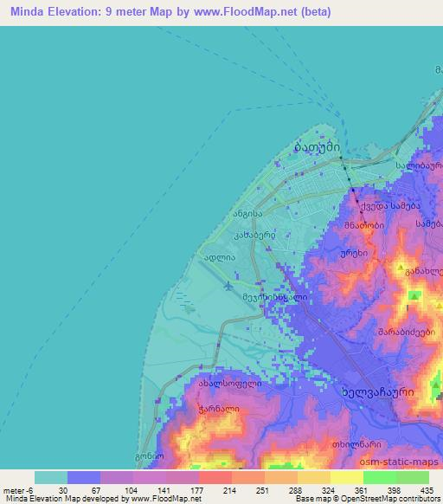Select the blue 30 to 67 meter swatch
This screenshot has height=504, width=443.
click(x=84, y=477)
